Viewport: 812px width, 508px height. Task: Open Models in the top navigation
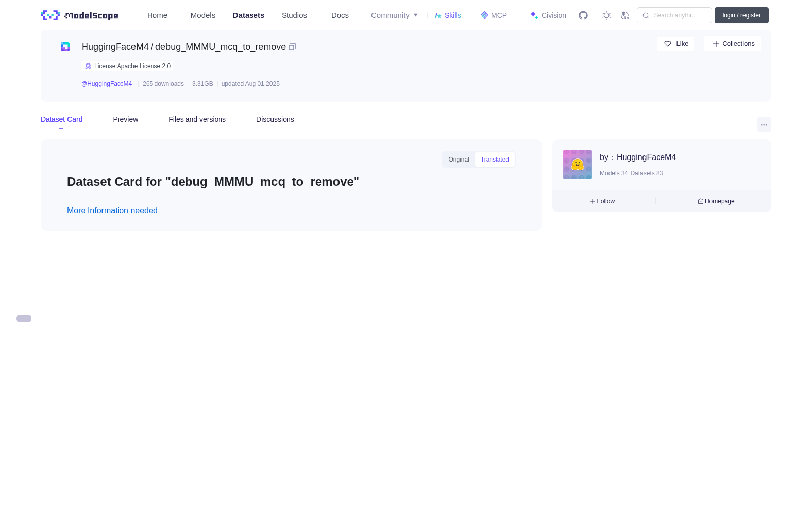point(203,15)
